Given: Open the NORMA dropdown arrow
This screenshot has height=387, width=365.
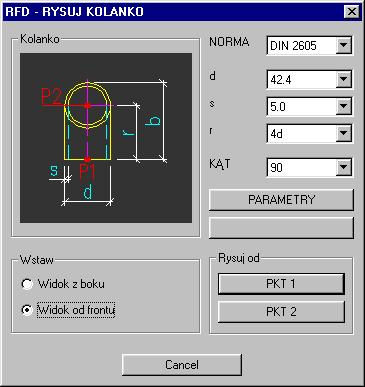Looking at the screenshot, I should click(343, 45).
